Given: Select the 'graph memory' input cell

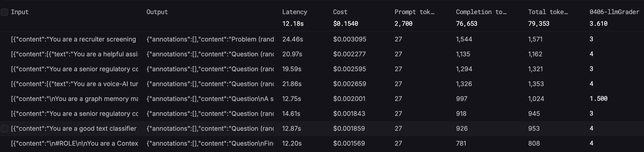Looking at the screenshot, I should (74, 99).
